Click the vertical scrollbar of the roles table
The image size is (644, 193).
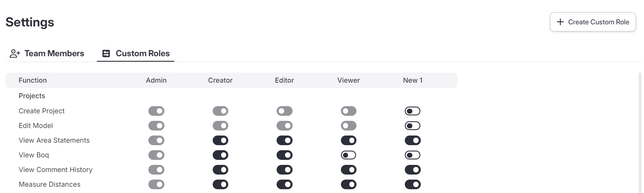pos(640,132)
